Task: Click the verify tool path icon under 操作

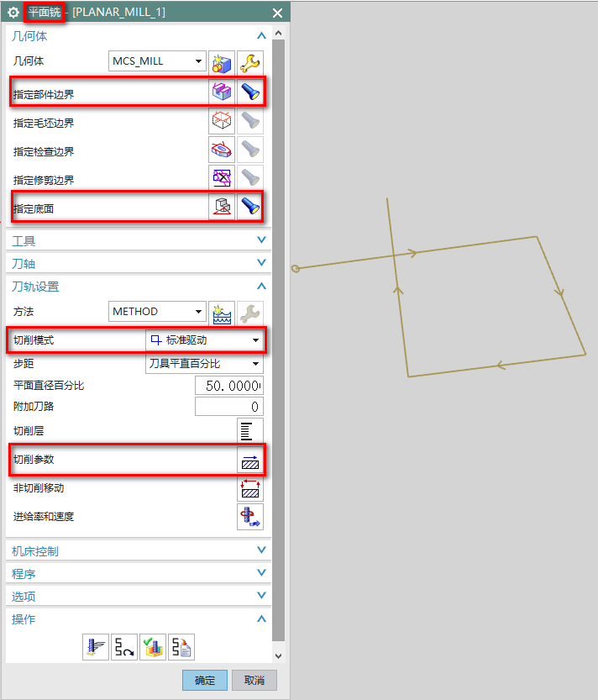Action: tap(153, 647)
